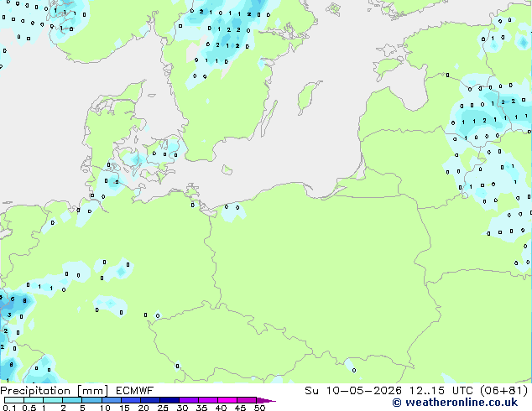Select the purple swatch between 30 and 35

point(189,400)
